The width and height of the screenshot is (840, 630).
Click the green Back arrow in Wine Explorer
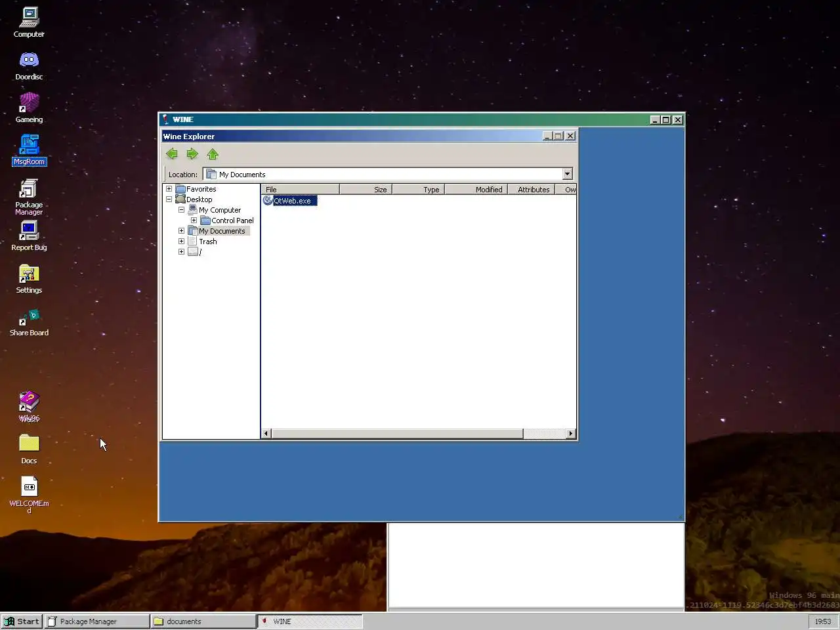172,154
